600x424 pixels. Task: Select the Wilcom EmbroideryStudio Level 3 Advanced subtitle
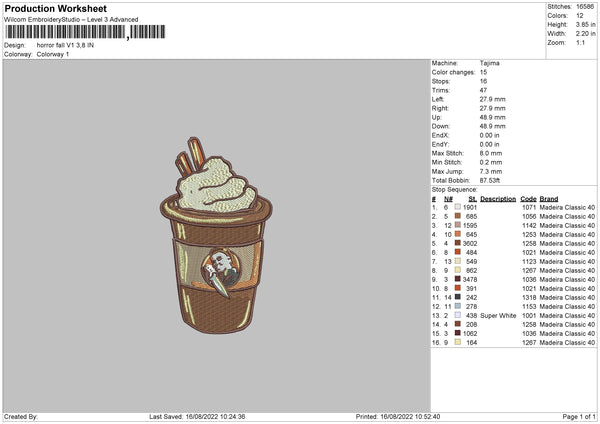coord(71,20)
